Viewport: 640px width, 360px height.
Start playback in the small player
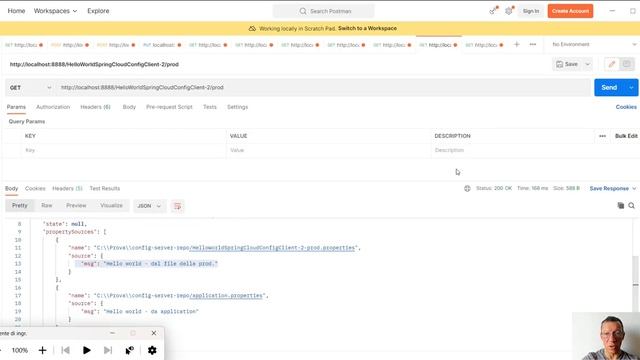click(87, 350)
